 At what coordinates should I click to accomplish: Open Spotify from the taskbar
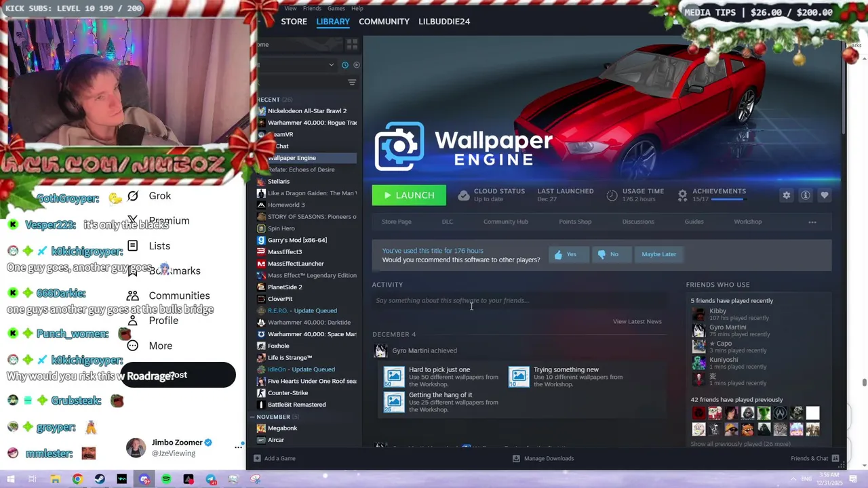[x=166, y=479]
